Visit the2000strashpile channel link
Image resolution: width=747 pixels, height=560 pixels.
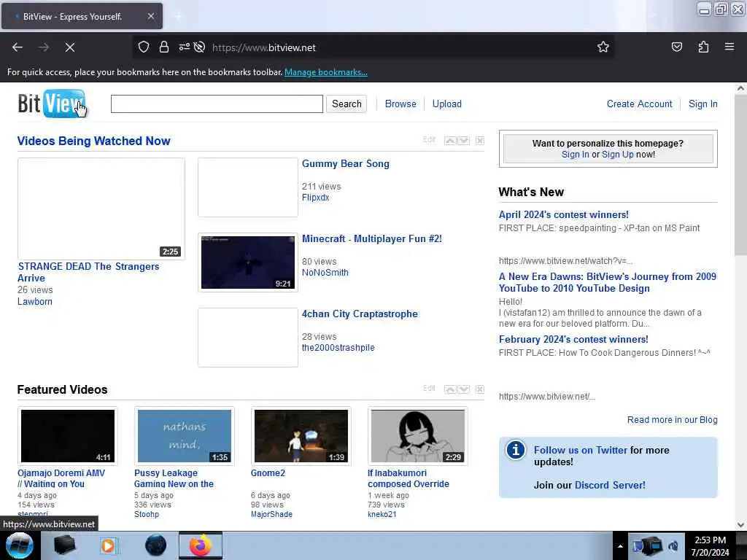[338, 348]
